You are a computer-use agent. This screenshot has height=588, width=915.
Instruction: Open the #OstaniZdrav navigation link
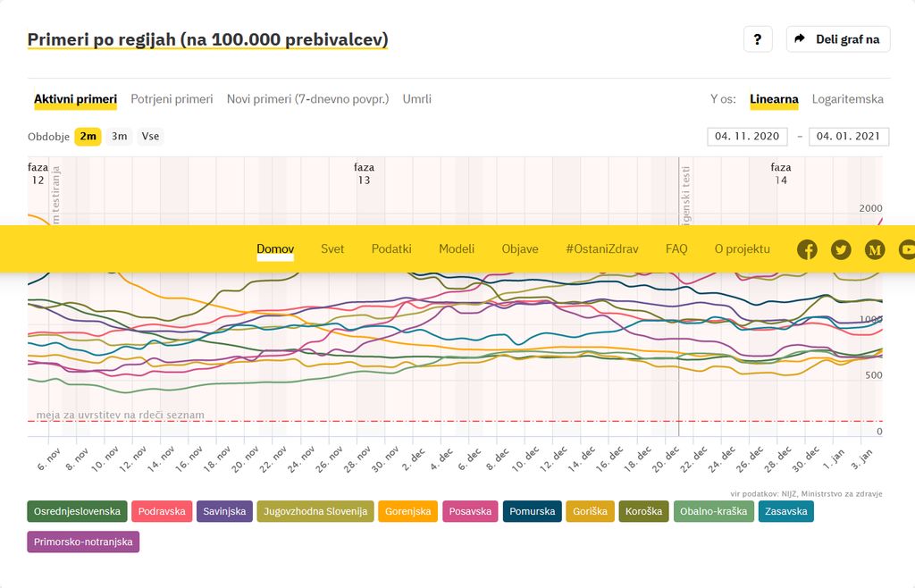click(x=601, y=249)
